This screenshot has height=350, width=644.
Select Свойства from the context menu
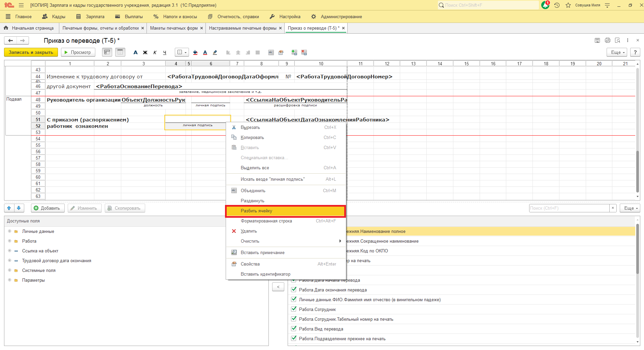click(x=286, y=264)
